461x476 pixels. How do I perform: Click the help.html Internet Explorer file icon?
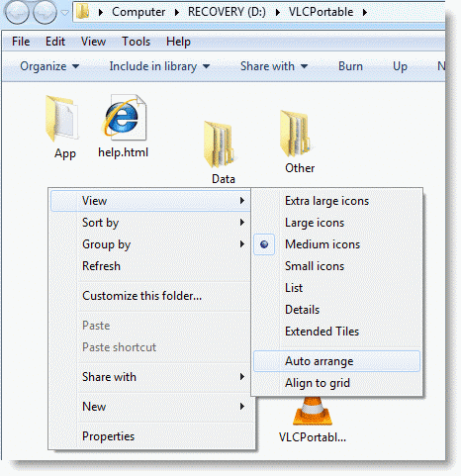pos(125,117)
